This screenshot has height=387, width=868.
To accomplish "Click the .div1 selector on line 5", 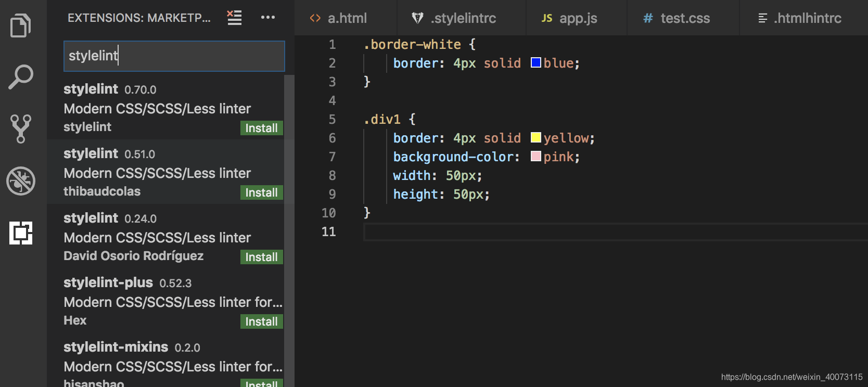I will point(382,120).
